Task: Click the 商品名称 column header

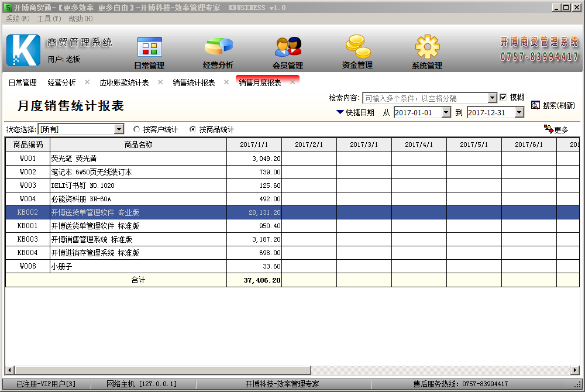Action: click(x=139, y=145)
